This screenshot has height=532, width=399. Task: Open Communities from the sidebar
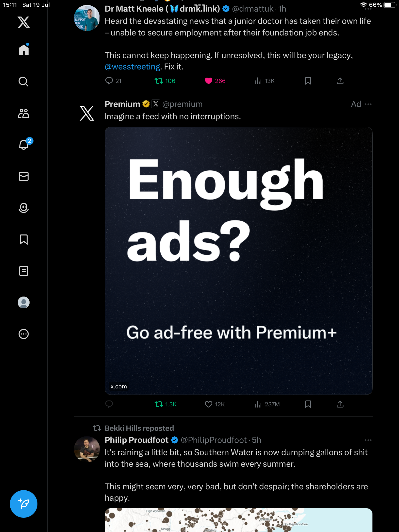tap(24, 113)
